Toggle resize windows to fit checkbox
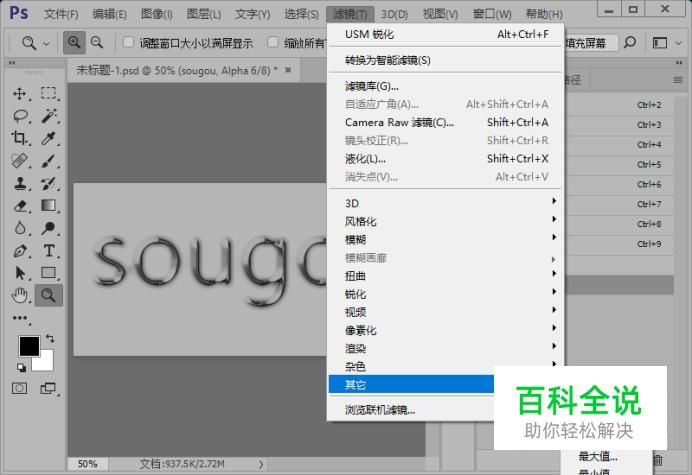Image resolution: width=692 pixels, height=475 pixels. [x=128, y=42]
